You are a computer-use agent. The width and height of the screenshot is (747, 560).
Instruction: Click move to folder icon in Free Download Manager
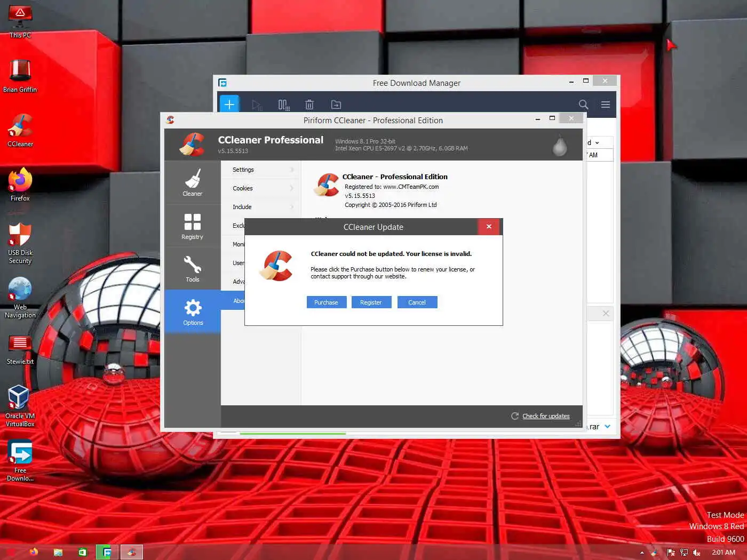[336, 105]
